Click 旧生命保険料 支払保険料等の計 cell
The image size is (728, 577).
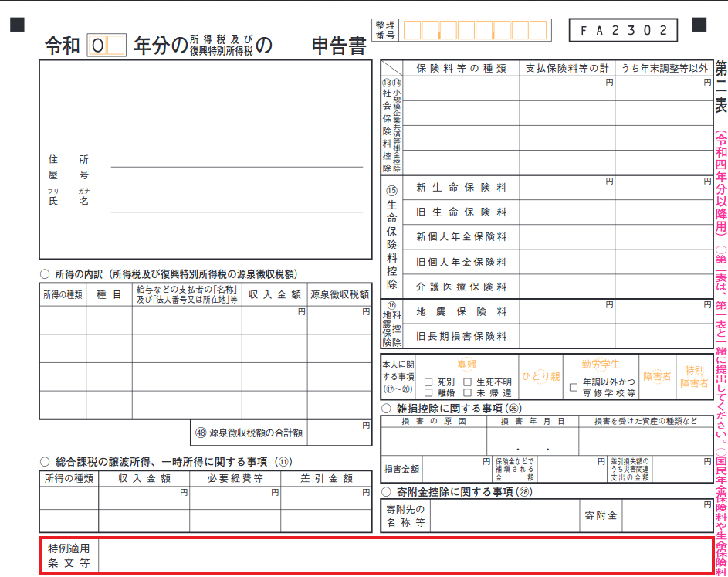point(567,212)
